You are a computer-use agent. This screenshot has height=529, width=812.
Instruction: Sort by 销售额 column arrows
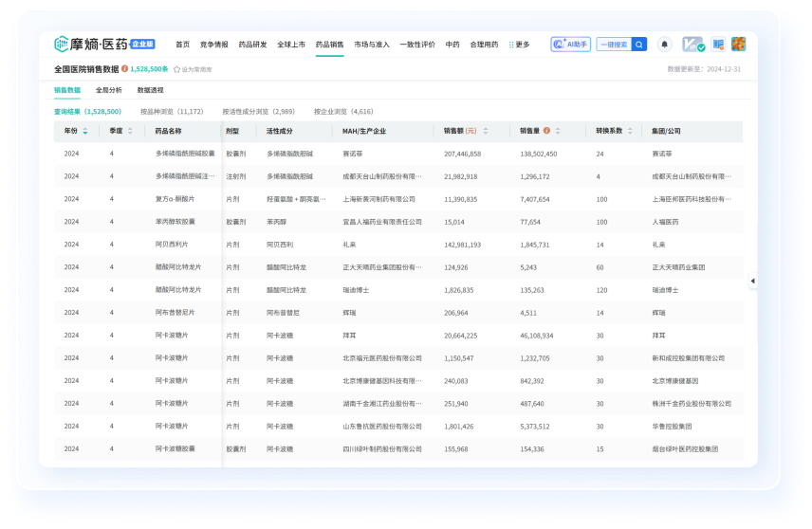click(x=486, y=132)
